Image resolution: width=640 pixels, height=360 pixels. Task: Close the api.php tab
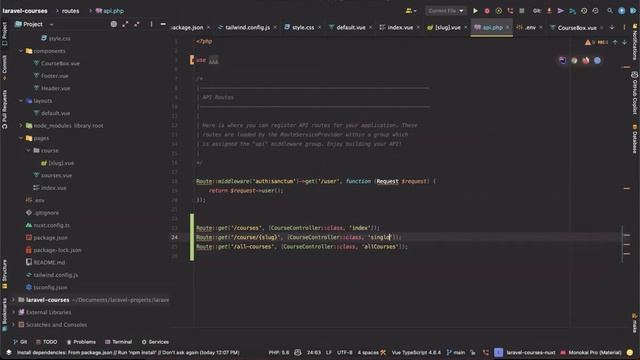click(508, 27)
